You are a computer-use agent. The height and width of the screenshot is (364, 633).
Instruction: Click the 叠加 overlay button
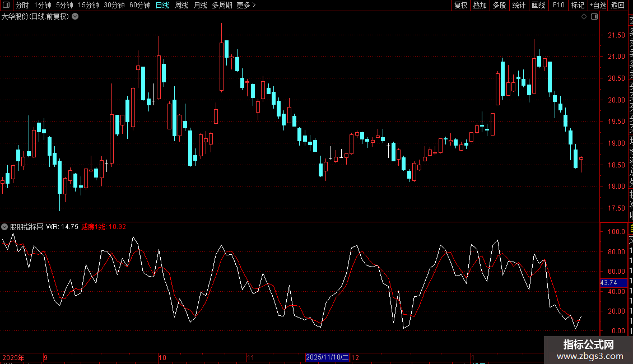tap(480, 5)
